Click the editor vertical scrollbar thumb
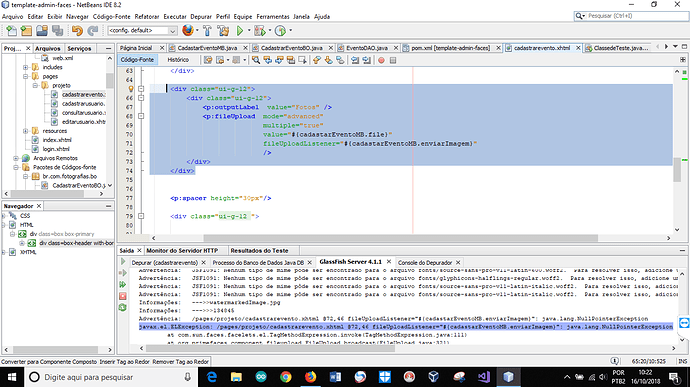Screen dimensions: 690x387 coord(677,170)
